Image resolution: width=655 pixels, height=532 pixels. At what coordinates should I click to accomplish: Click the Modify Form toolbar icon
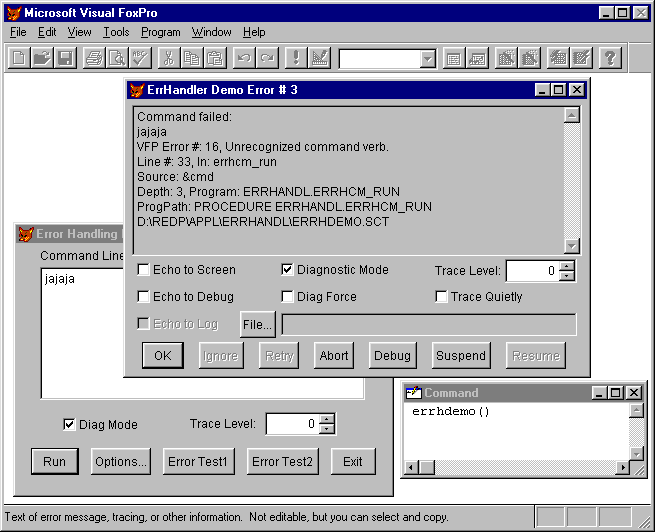click(x=319, y=58)
